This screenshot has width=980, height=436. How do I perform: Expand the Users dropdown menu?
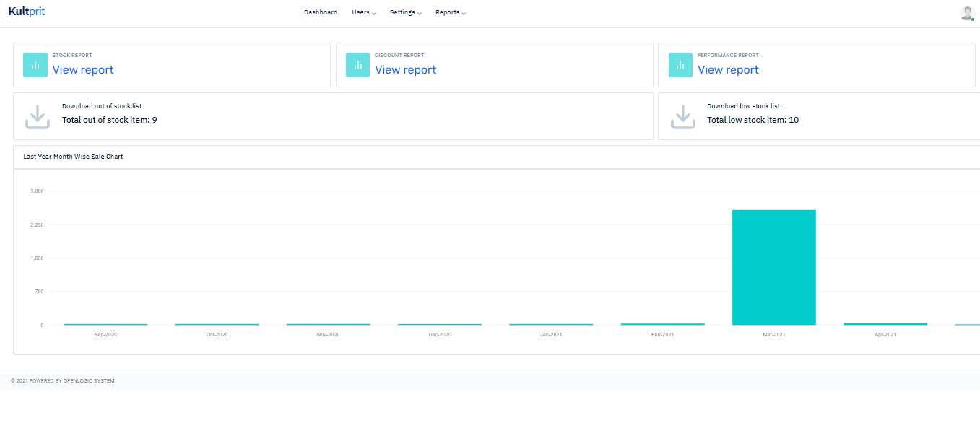coord(364,12)
